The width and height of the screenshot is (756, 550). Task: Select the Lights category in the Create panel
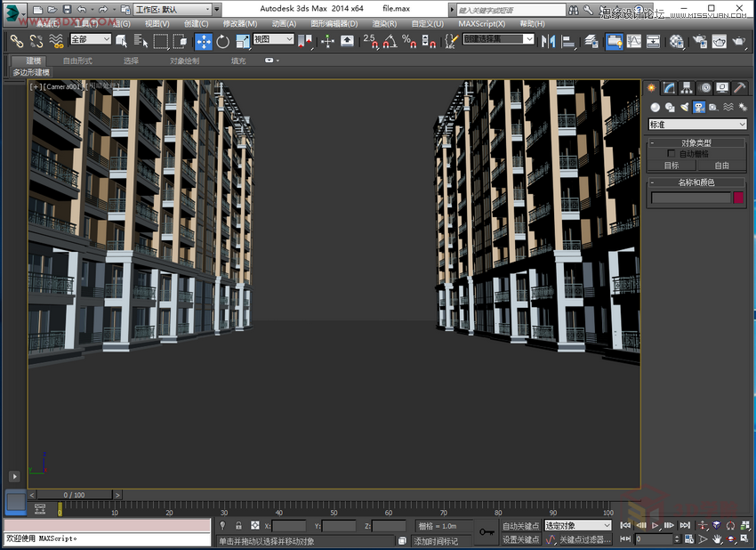coord(684,106)
